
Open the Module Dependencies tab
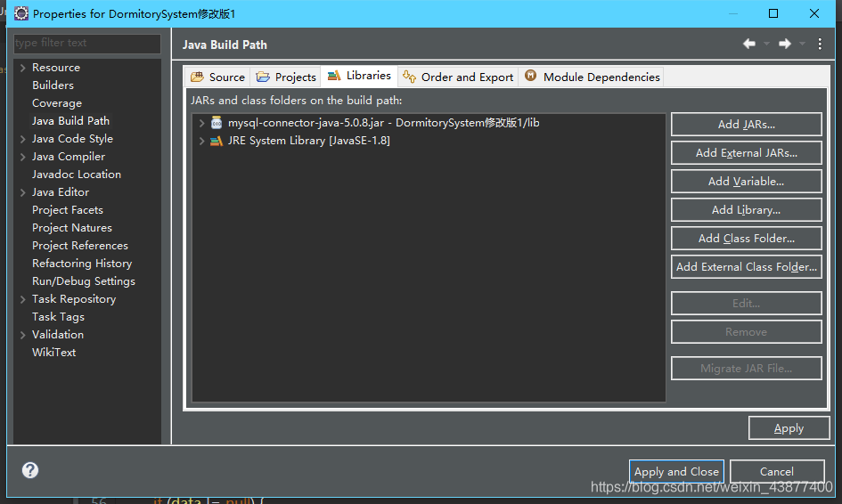coord(592,77)
